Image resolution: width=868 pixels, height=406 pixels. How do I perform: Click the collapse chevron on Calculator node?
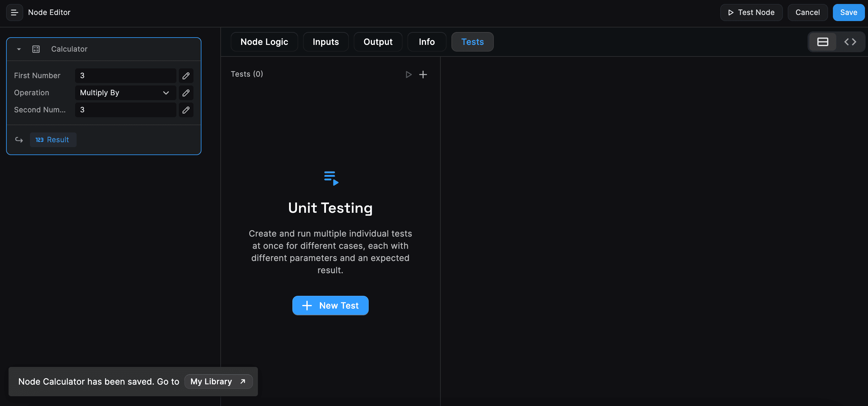pyautogui.click(x=18, y=49)
